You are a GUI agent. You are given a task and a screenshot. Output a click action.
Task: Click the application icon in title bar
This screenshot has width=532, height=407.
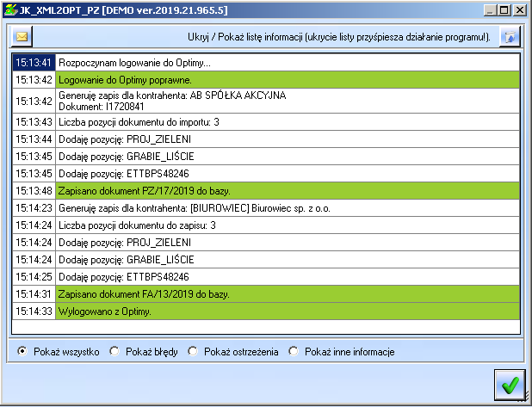coord(10,10)
